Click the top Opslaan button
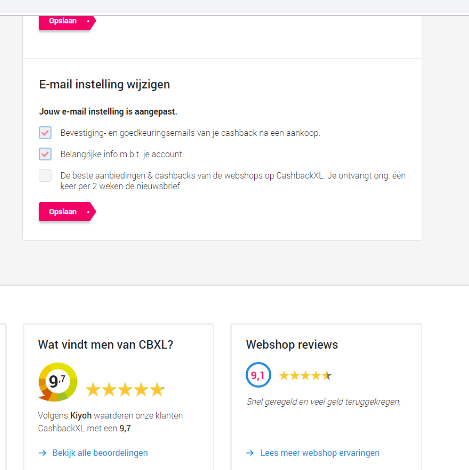The height and width of the screenshot is (470, 469). 67,22
